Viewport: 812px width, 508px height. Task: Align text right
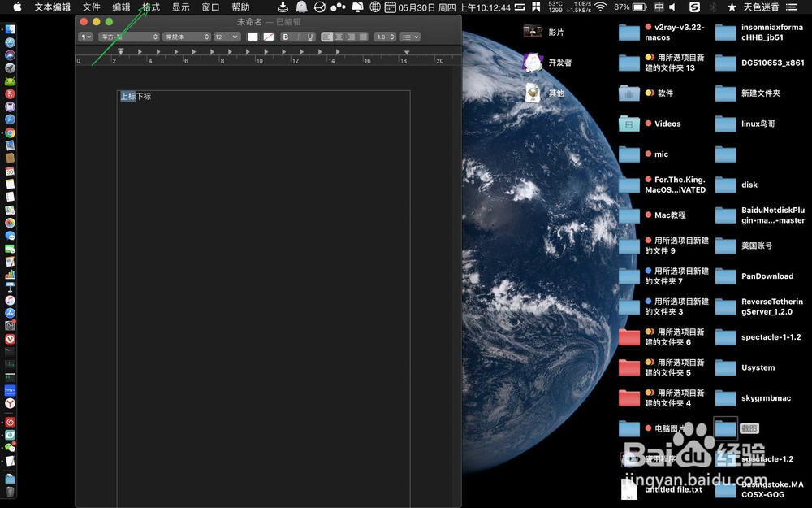pos(351,37)
